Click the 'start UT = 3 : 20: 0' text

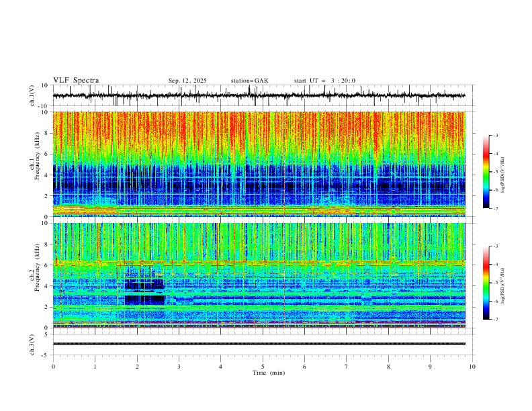pyautogui.click(x=324, y=81)
